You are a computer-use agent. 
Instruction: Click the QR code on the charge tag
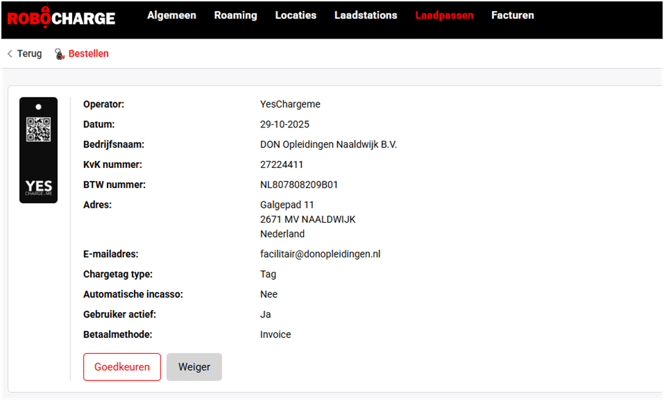38,129
